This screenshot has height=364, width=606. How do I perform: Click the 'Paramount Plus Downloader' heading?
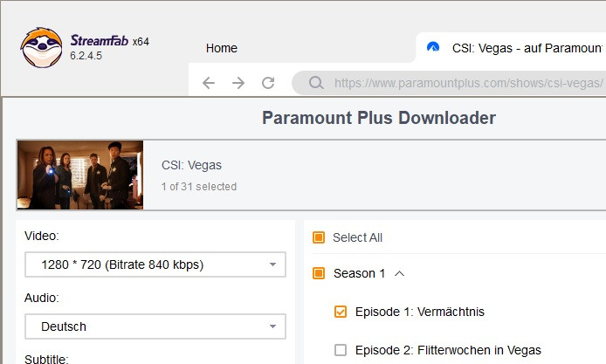coord(379,118)
